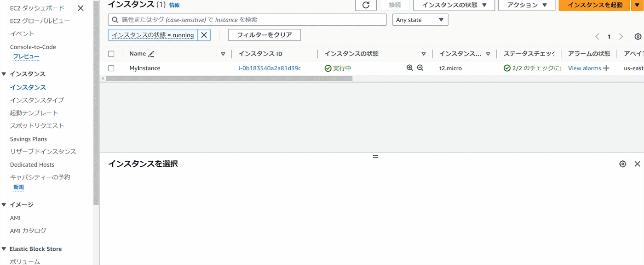The height and width of the screenshot is (265, 644).
Task: Open launch instance split-button arrow
Action: [x=637, y=5]
